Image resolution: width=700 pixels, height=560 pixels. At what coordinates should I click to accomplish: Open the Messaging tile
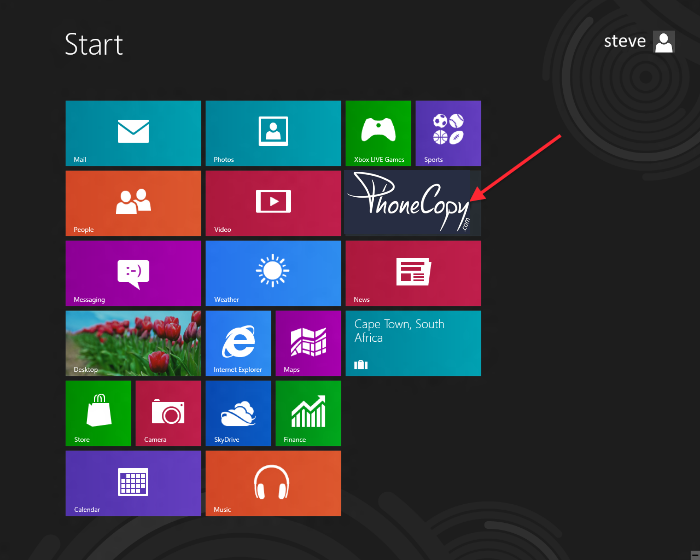click(x=133, y=273)
